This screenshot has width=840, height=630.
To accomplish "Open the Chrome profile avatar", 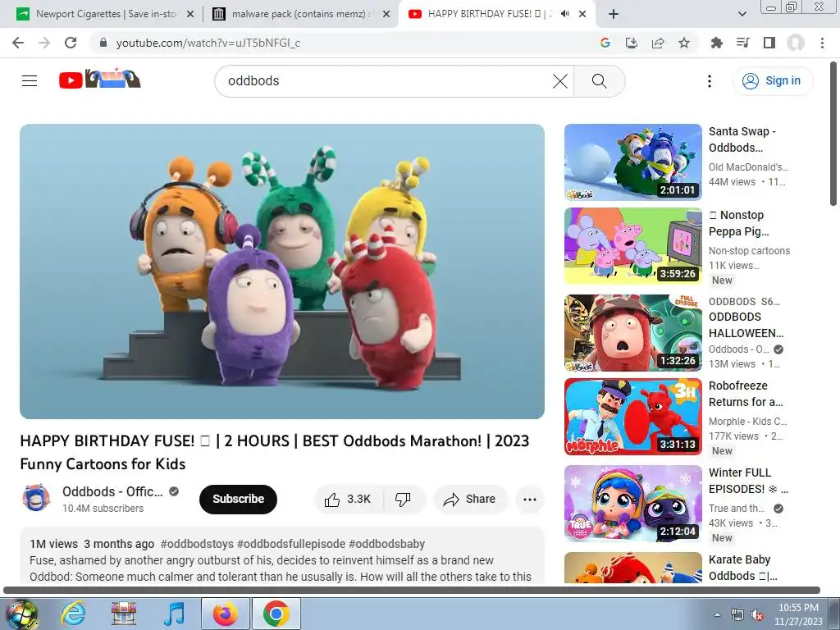I will [x=796, y=43].
